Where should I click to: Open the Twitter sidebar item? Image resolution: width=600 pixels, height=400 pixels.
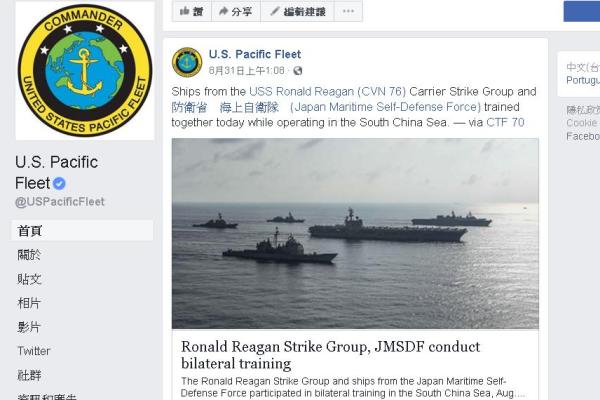(34, 351)
